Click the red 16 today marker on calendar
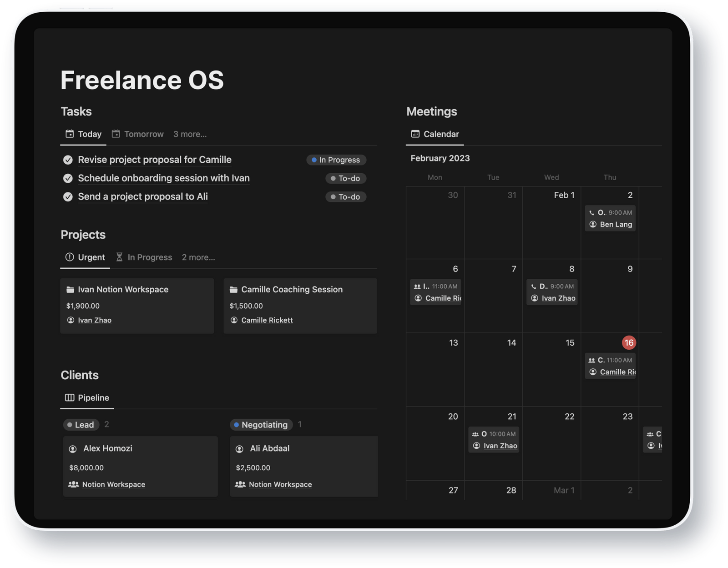728x568 pixels. pyautogui.click(x=629, y=343)
